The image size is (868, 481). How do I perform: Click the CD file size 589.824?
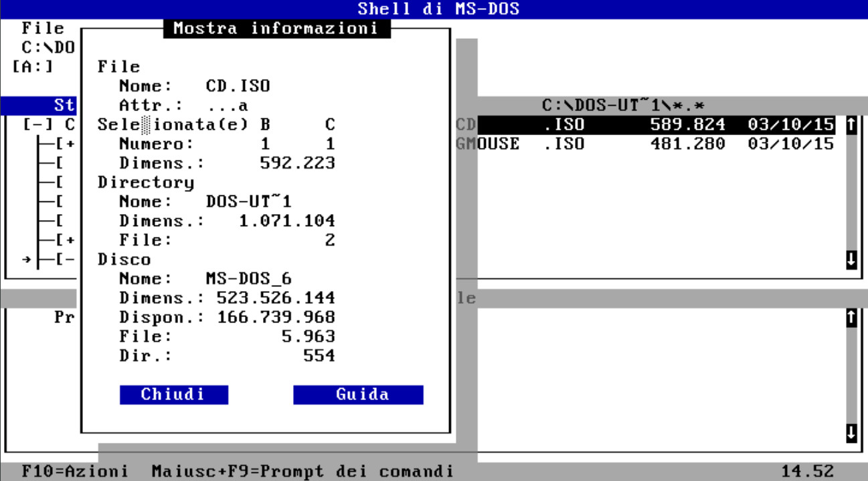click(x=687, y=125)
